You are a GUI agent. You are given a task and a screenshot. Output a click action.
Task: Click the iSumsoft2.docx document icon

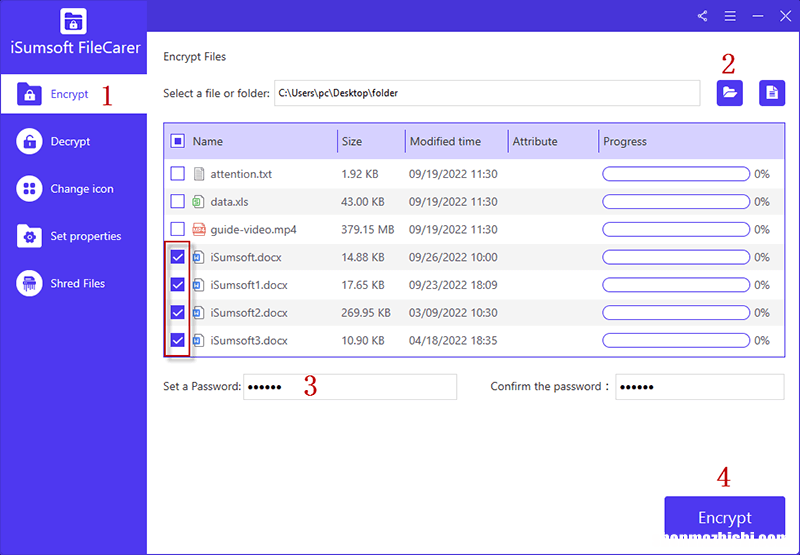[x=198, y=312]
